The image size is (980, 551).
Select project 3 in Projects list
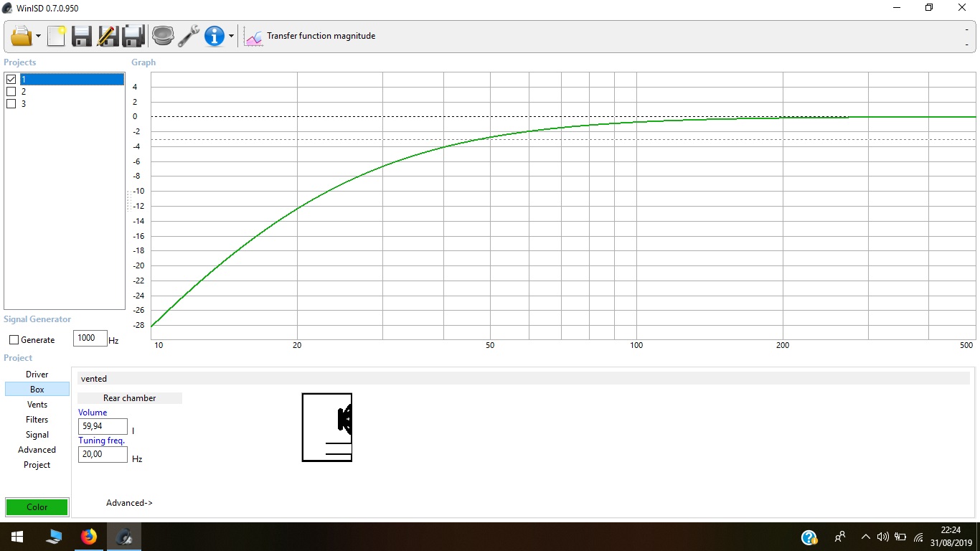(x=24, y=104)
